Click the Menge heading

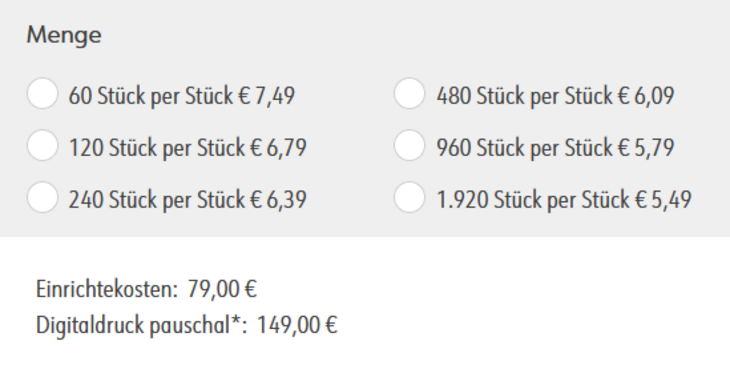coord(64,35)
